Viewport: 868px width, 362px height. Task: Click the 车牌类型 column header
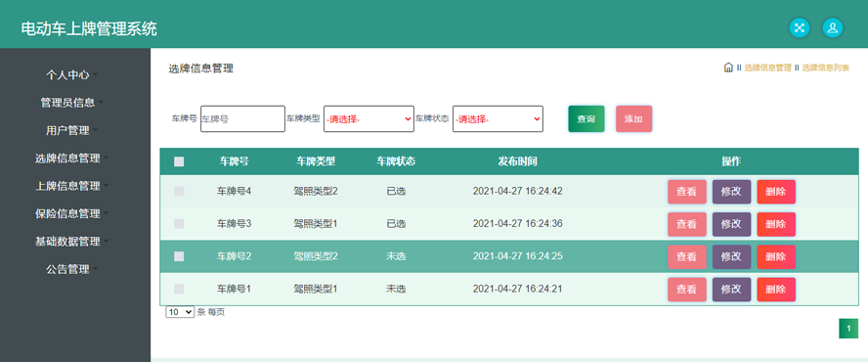point(316,161)
